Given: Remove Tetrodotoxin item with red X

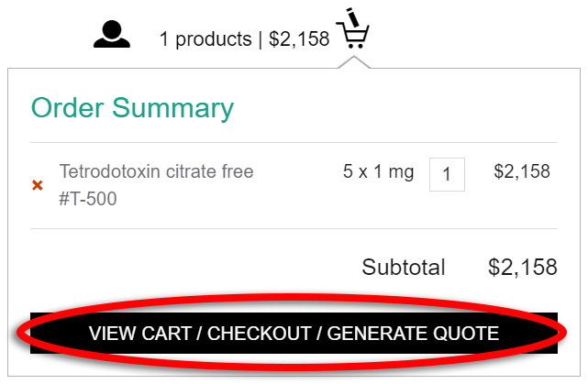Looking at the screenshot, I should point(38,185).
